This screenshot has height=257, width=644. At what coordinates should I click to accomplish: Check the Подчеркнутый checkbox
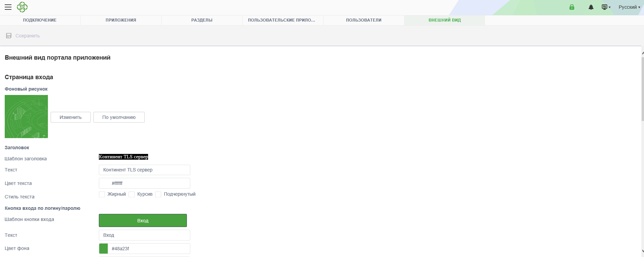tap(158, 194)
